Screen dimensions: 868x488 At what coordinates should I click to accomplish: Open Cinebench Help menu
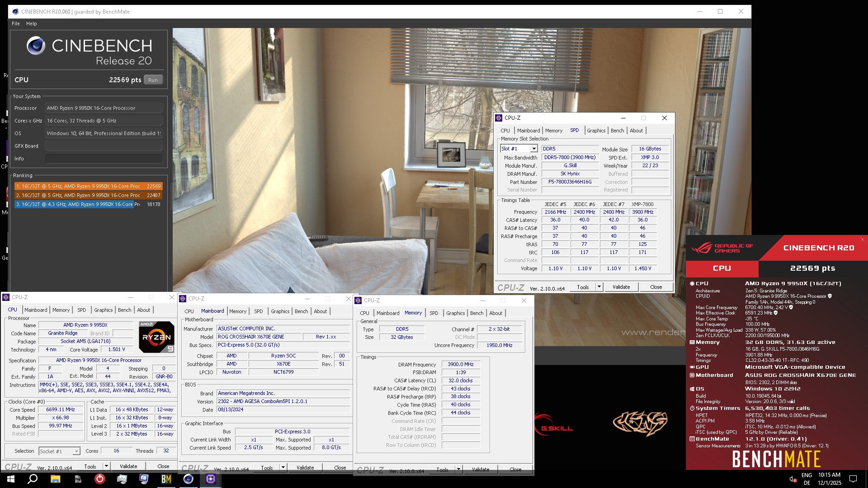(32, 23)
